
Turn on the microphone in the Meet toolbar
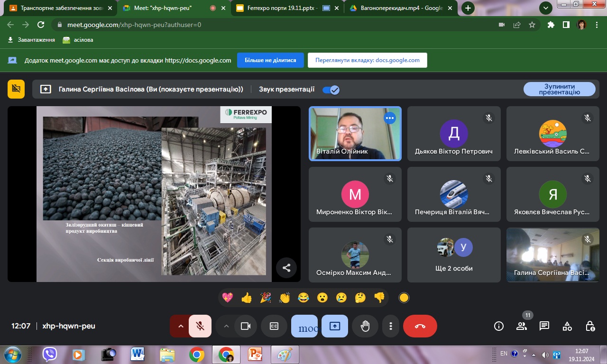coord(200,326)
